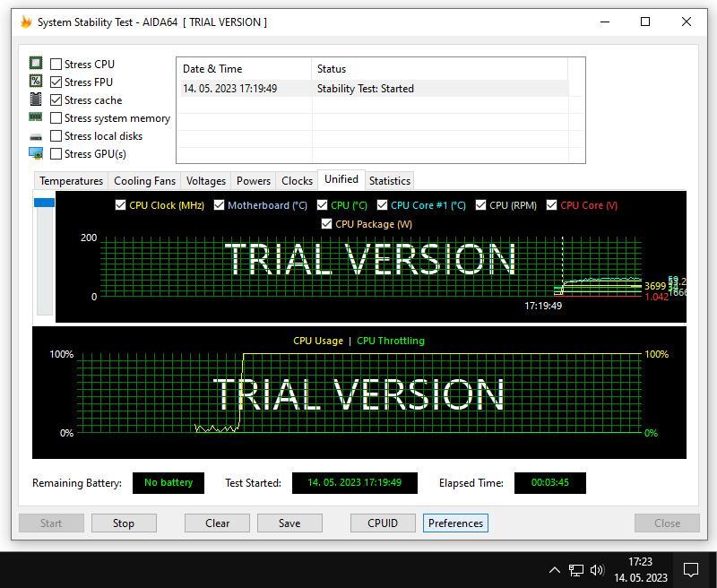The width and height of the screenshot is (717, 588).
Task: Toggle CPU Core #1 (°C) graph checkbox
Action: tap(383, 205)
